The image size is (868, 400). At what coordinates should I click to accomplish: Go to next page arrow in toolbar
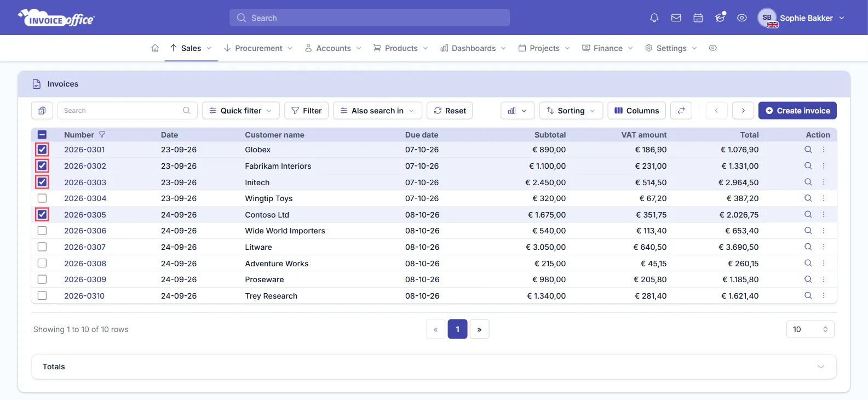743,111
